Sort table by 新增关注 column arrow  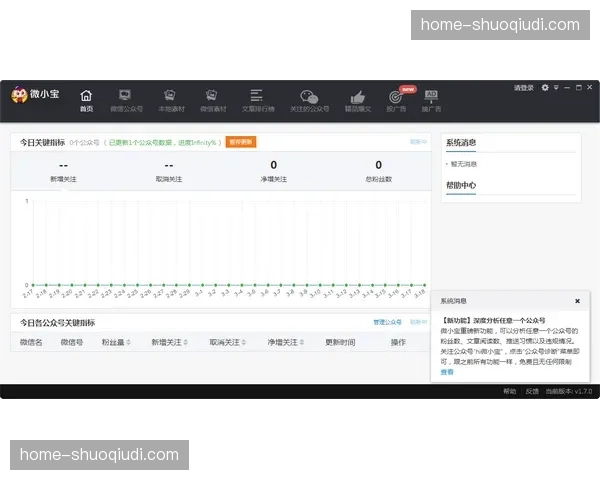[x=186, y=342]
